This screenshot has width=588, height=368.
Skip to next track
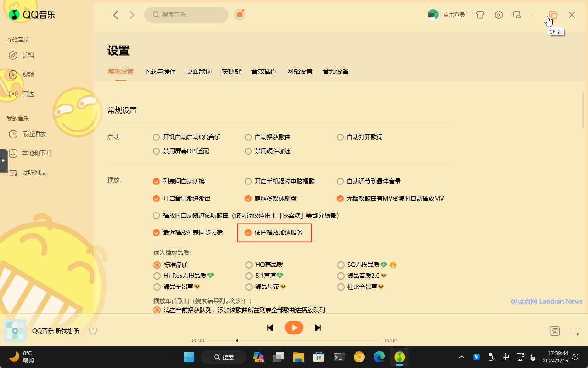coord(317,328)
